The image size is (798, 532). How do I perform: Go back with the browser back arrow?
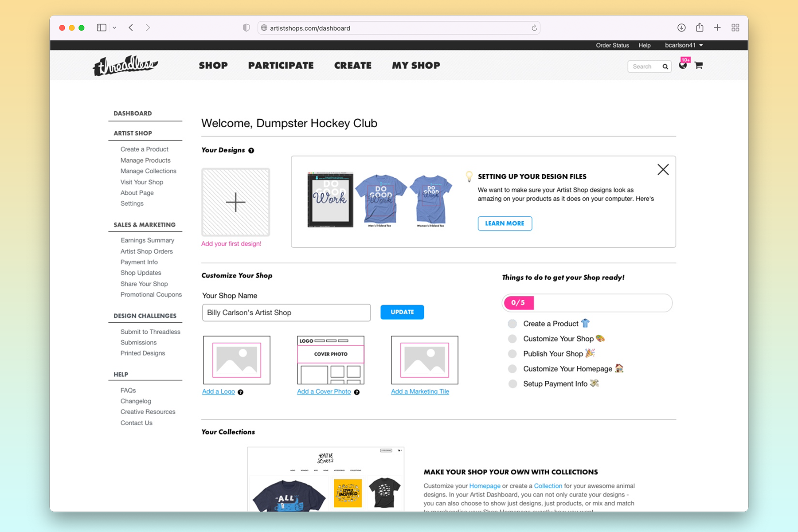pyautogui.click(x=131, y=27)
